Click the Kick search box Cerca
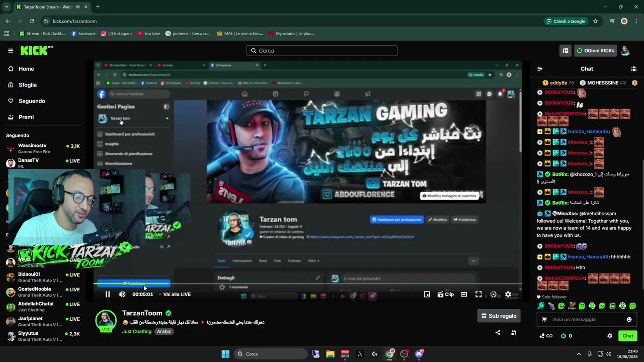Viewport: 644px width, 362px height. click(322, 51)
